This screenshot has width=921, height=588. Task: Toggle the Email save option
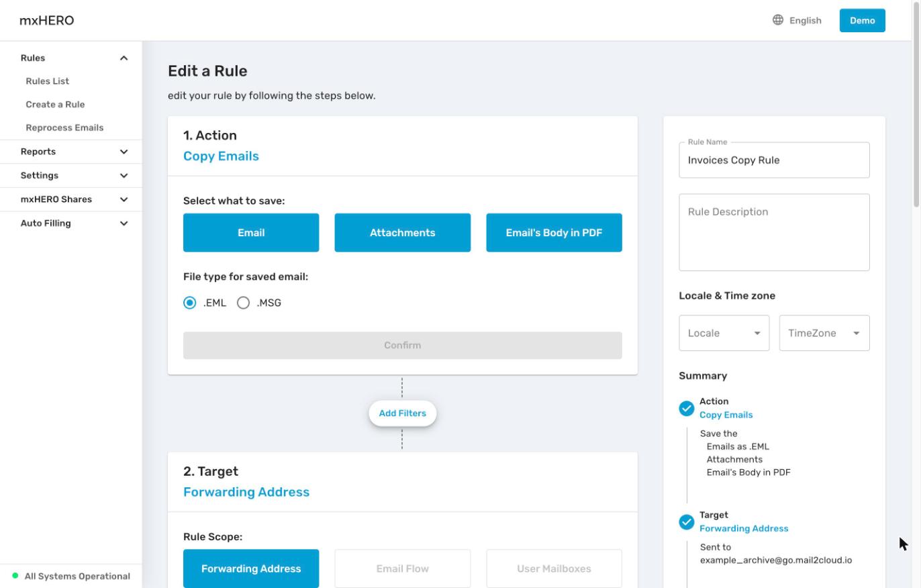click(251, 233)
